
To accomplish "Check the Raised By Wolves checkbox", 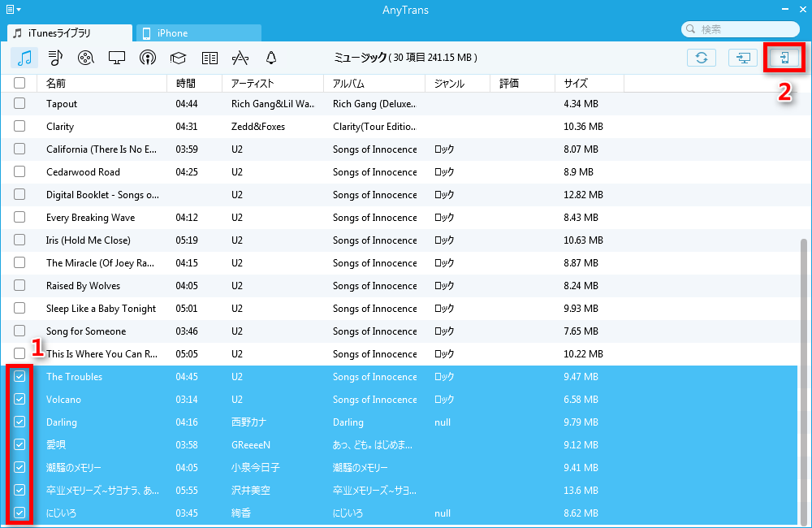I will (19, 285).
